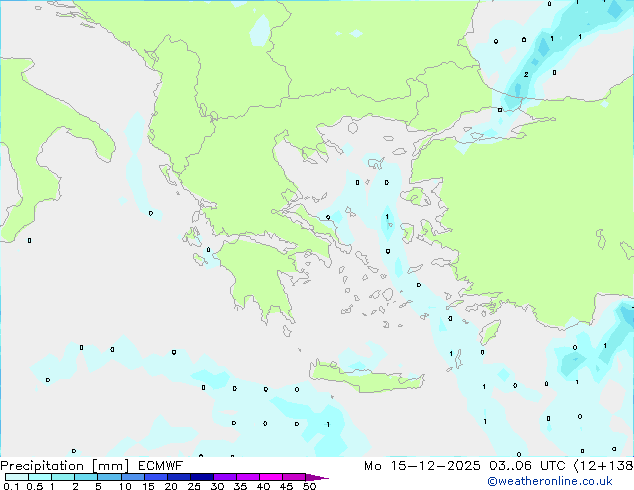Click the over-50 mm legend arrow tip
Image resolution: width=634 pixels, height=490 pixels.
click(x=317, y=477)
